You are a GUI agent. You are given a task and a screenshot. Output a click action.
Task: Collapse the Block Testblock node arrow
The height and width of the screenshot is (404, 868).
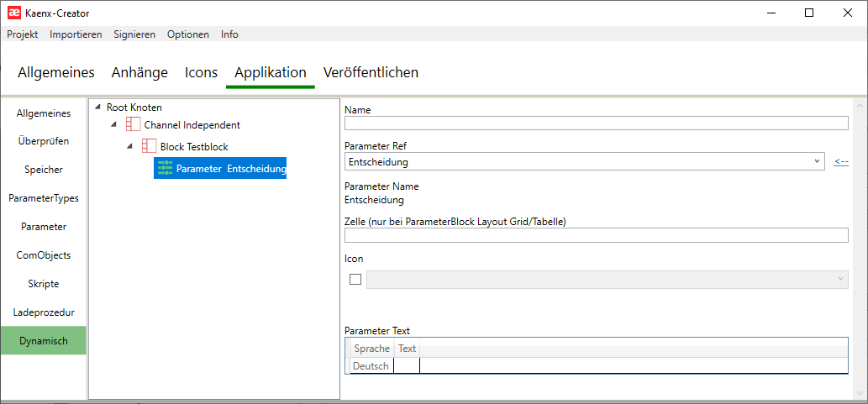(129, 147)
